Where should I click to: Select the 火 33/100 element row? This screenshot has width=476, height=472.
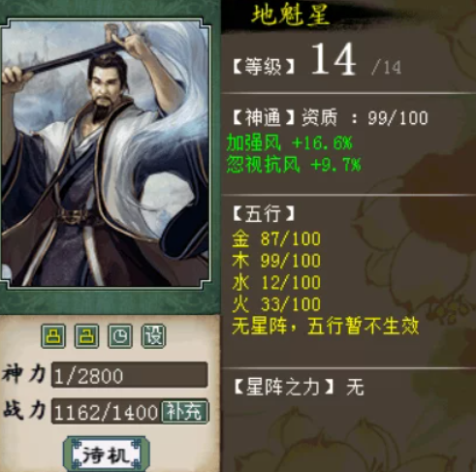point(276,304)
